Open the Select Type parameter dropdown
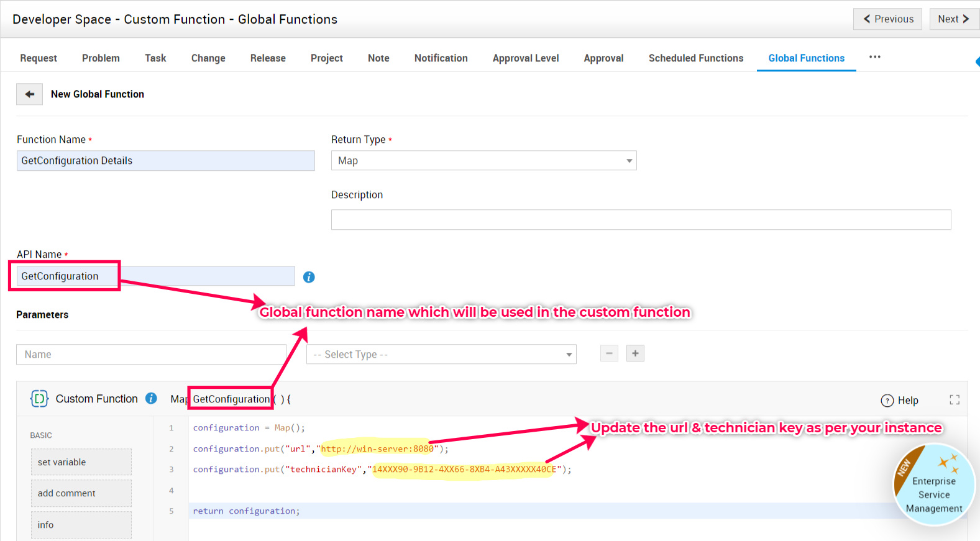This screenshot has height=541, width=980. click(441, 355)
